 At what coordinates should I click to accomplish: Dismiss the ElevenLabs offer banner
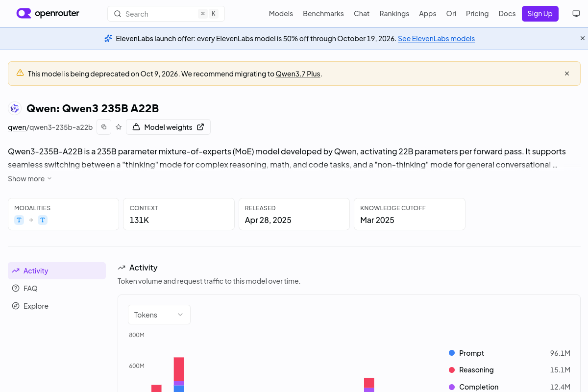click(x=583, y=38)
